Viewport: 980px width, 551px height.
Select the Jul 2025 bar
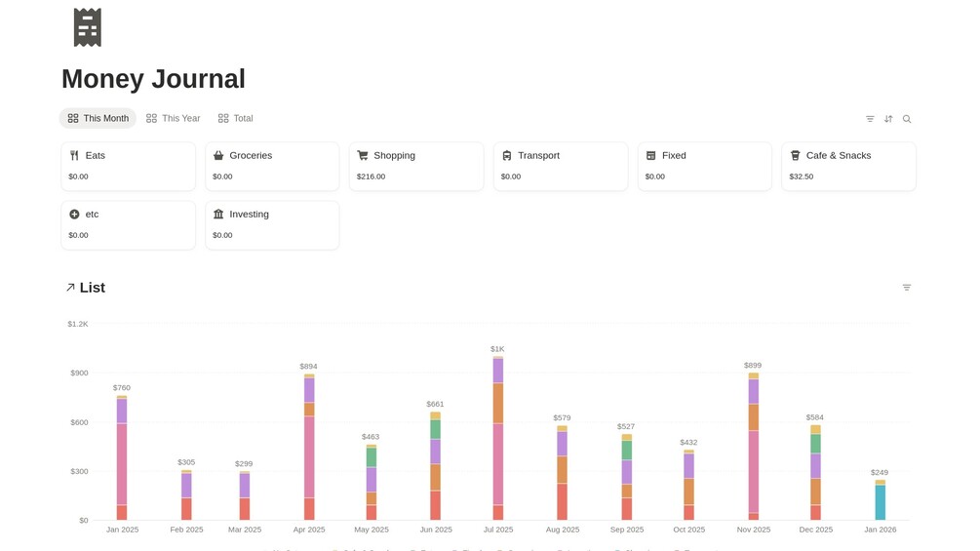click(x=498, y=439)
